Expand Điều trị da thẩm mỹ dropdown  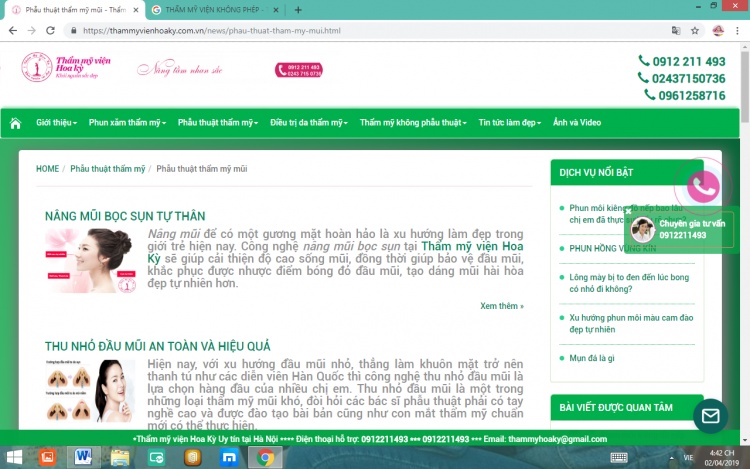point(308,123)
